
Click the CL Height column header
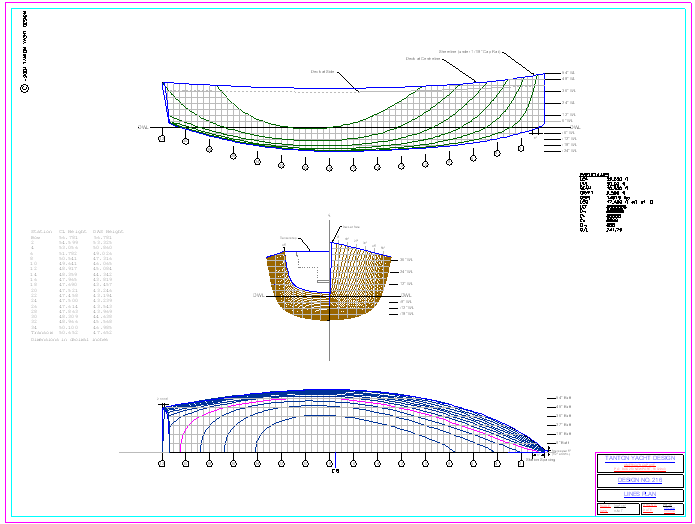click(73, 231)
